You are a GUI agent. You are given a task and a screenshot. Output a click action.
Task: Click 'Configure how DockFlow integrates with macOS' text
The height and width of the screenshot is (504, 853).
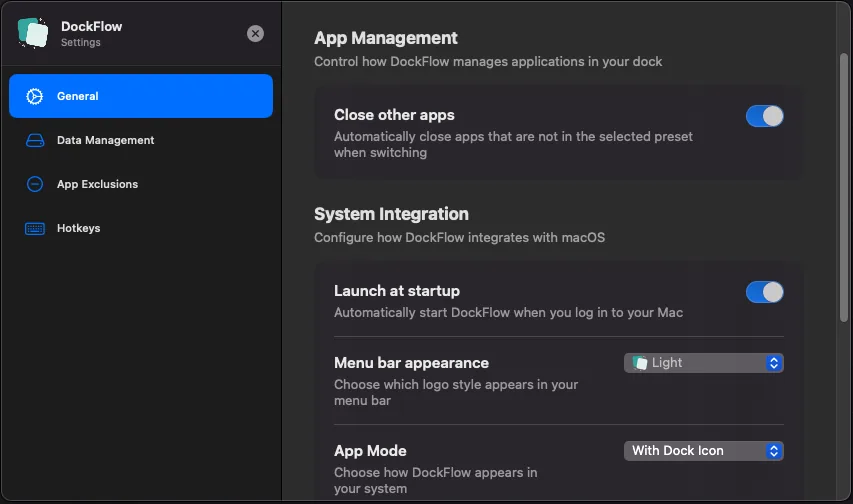coord(459,237)
